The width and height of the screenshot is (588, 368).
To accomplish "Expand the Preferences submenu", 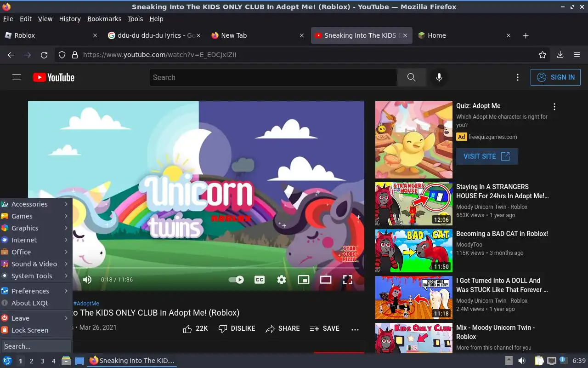I will (x=35, y=291).
